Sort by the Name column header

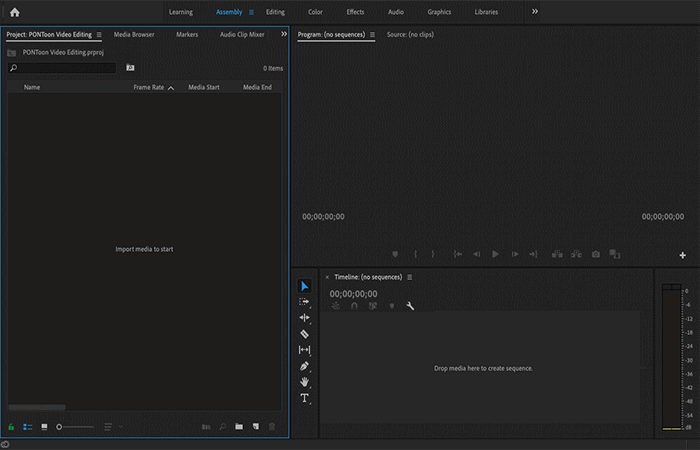tap(32, 87)
